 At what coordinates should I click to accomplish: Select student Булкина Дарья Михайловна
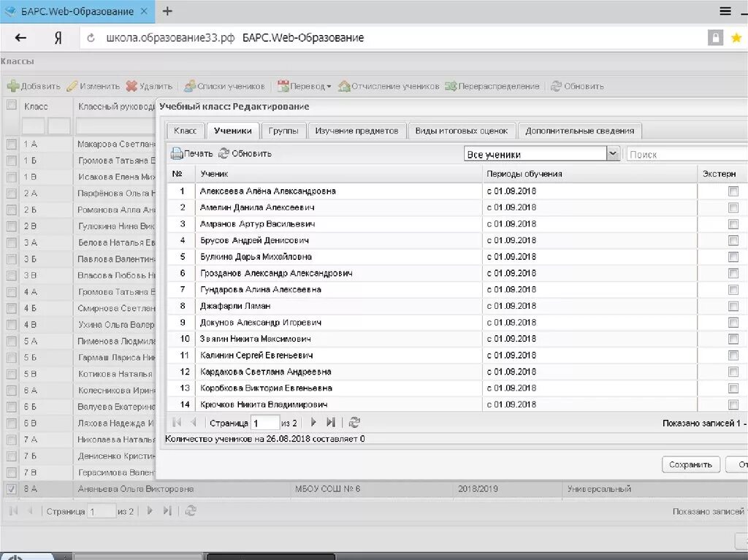tap(256, 256)
